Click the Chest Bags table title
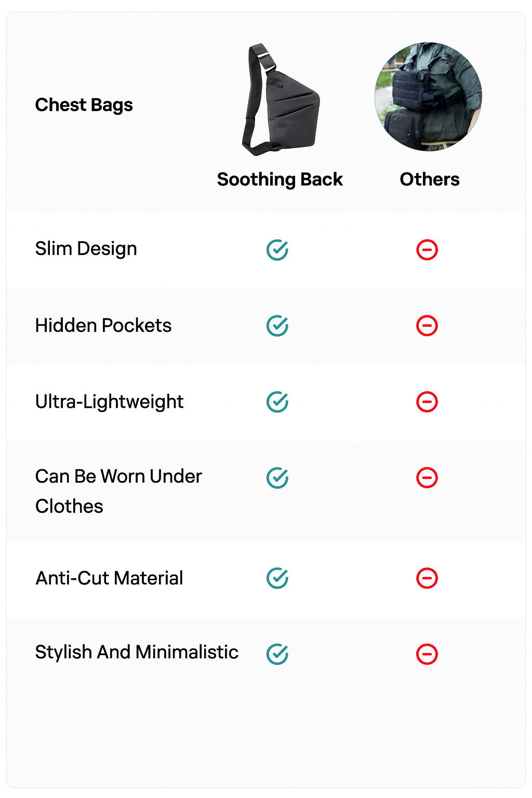The height and width of the screenshot is (798, 532). (84, 105)
